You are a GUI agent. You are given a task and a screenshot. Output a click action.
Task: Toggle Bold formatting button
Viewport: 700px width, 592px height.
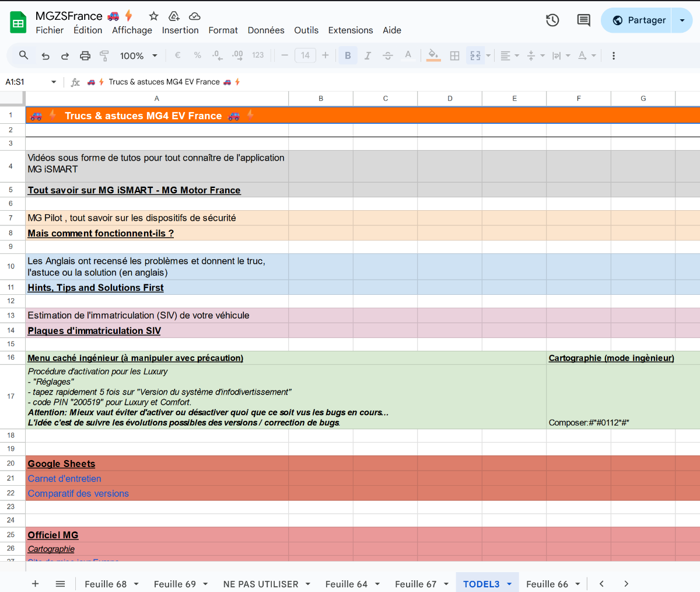coord(348,56)
